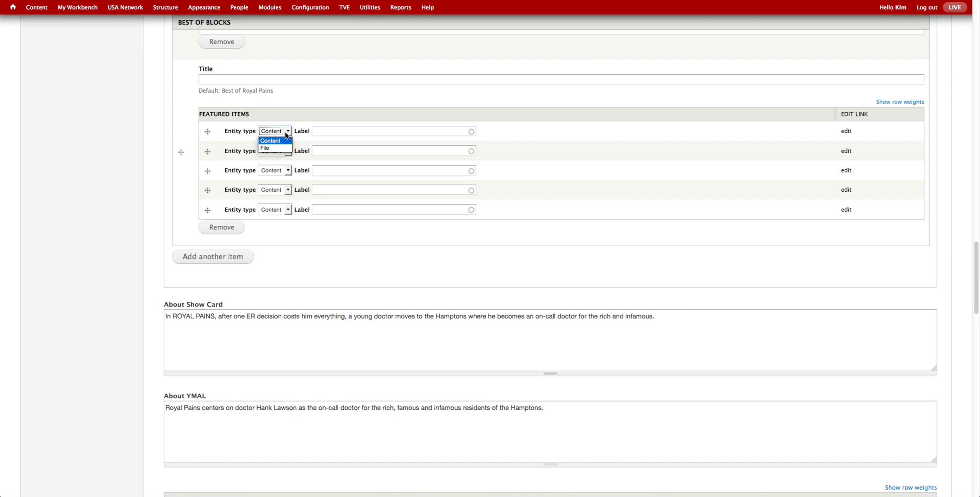
Task: Click the home icon in admin bar
Action: [13, 7]
